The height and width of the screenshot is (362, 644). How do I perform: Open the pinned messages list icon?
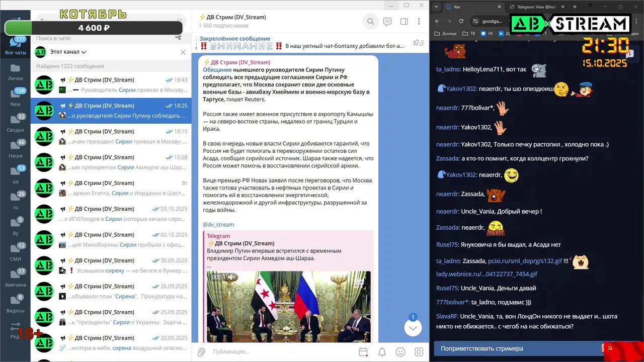point(418,43)
